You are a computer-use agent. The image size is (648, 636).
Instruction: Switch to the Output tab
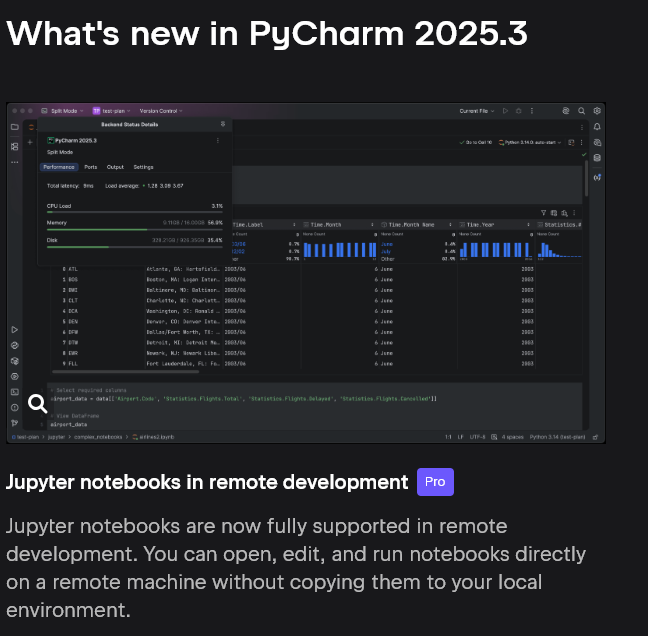coord(115,167)
